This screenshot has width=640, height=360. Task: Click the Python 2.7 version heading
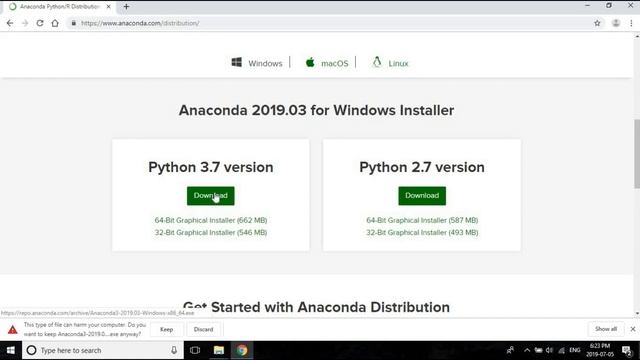422,167
